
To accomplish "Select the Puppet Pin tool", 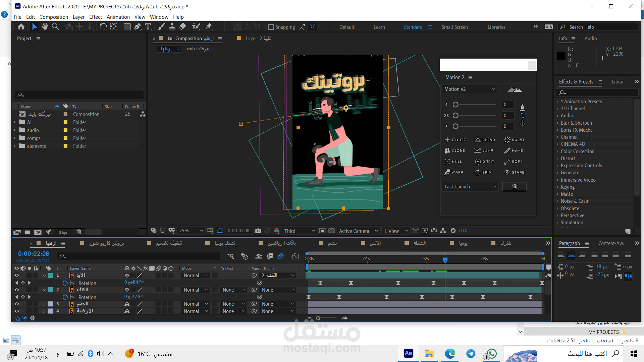I will click(209, 27).
